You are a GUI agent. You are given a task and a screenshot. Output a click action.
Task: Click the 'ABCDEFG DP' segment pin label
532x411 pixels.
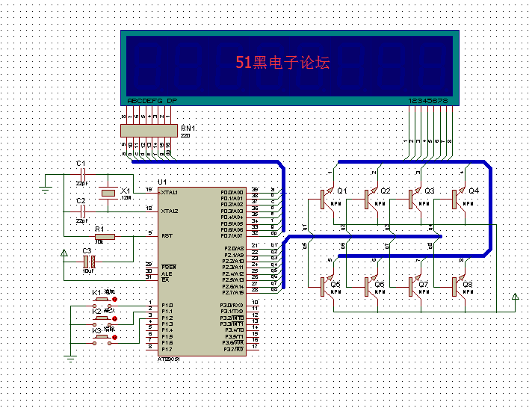coord(152,101)
